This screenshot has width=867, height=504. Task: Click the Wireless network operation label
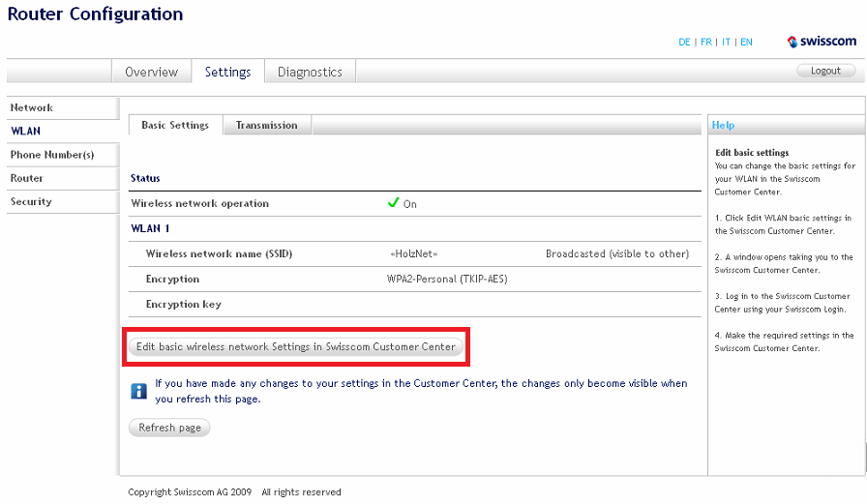tap(199, 203)
